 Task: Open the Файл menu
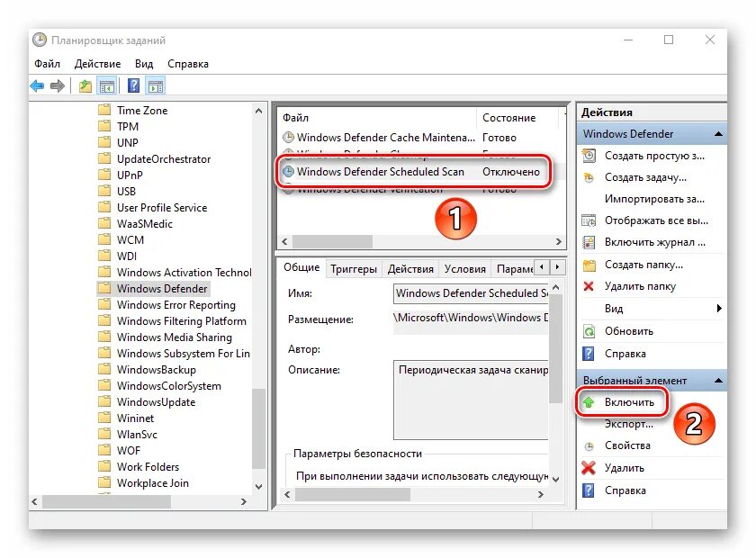[x=47, y=64]
